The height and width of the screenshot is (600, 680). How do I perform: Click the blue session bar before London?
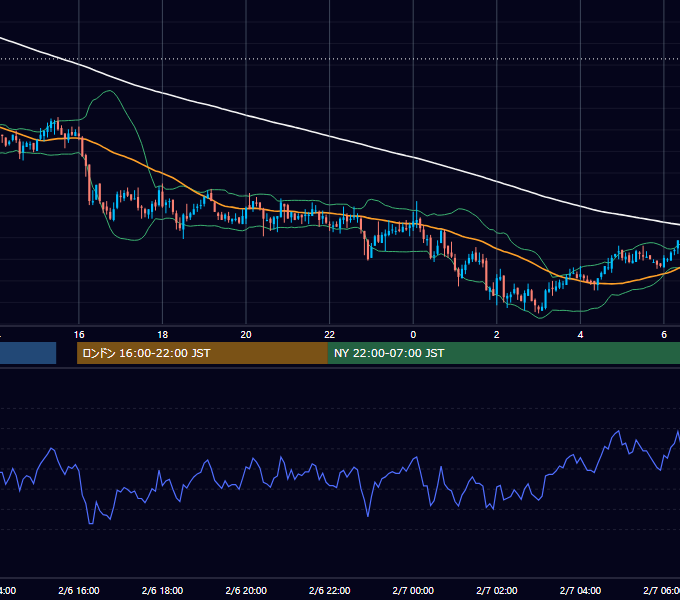click(28, 353)
